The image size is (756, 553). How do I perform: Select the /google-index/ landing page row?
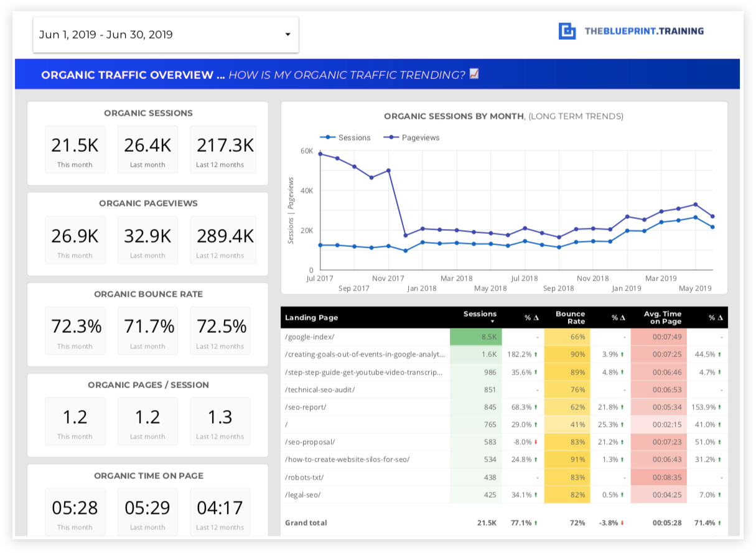pyautogui.click(x=310, y=337)
